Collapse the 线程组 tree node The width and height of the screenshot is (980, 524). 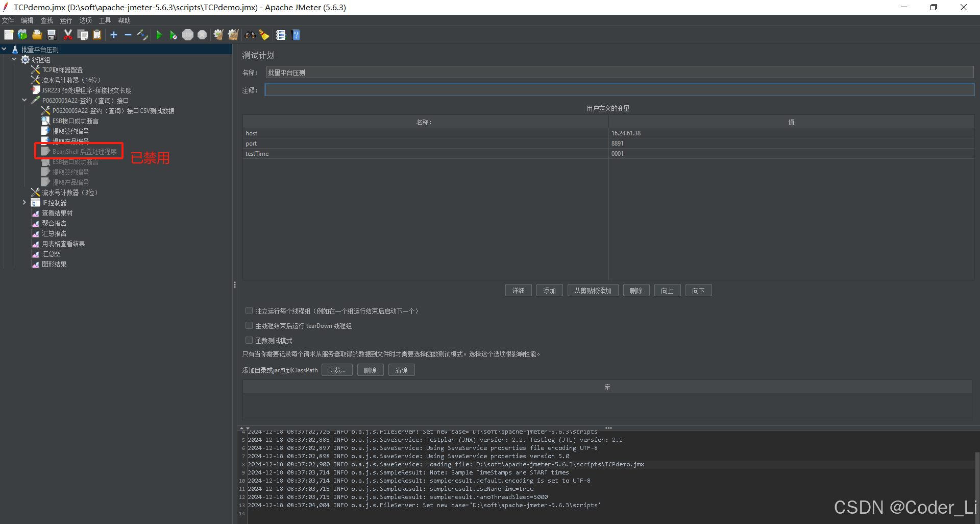[x=14, y=60]
